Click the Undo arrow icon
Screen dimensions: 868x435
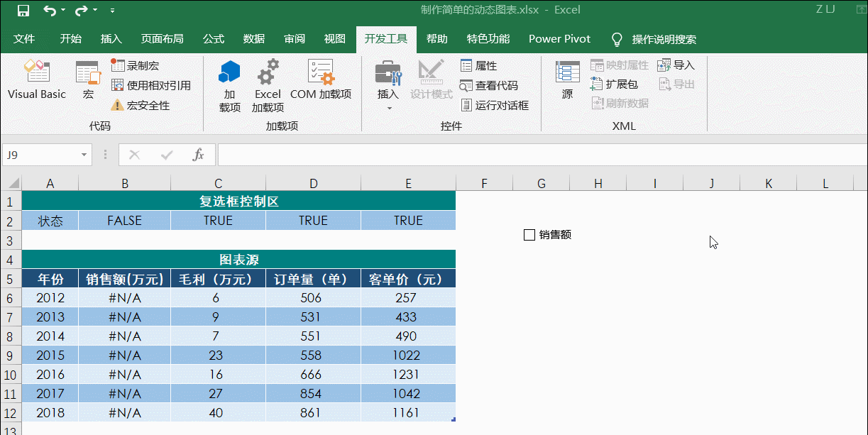click(50, 11)
